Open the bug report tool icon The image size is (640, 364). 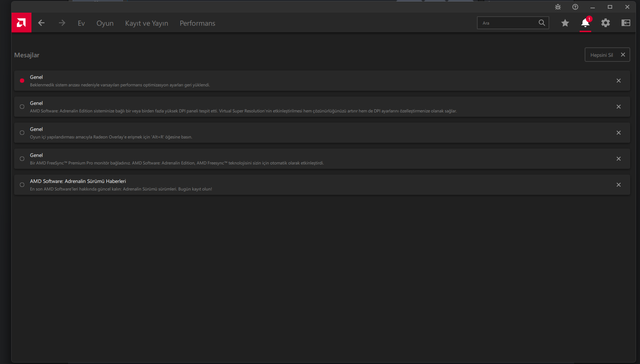(558, 7)
